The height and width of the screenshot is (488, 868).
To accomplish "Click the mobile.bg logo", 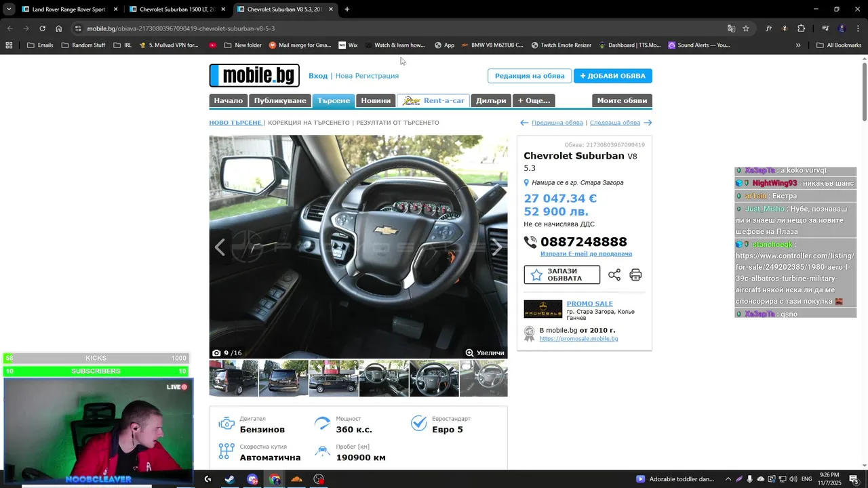I will point(254,75).
